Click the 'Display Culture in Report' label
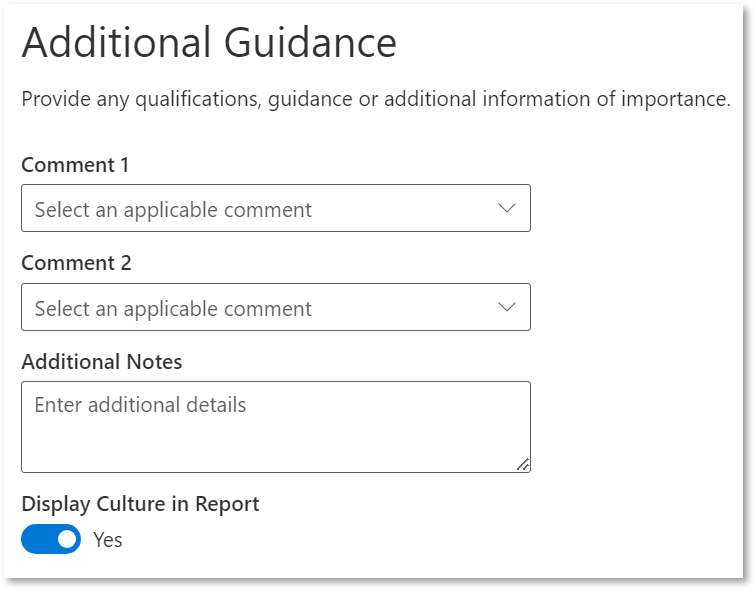The image size is (756, 591). (x=140, y=504)
